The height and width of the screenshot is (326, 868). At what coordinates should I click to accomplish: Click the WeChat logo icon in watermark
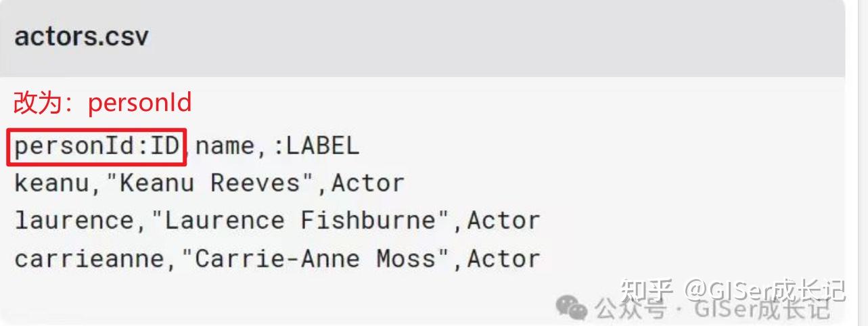pos(571,308)
